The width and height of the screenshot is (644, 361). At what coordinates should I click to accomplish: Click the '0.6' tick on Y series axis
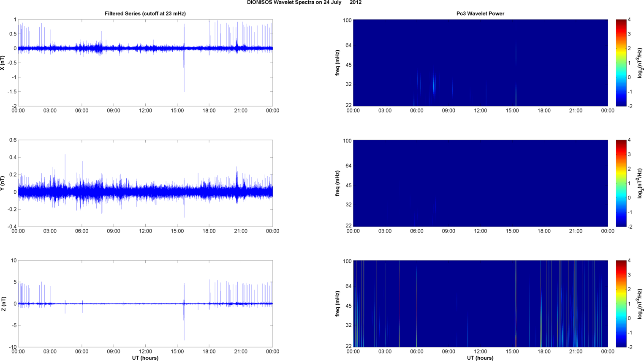13,140
